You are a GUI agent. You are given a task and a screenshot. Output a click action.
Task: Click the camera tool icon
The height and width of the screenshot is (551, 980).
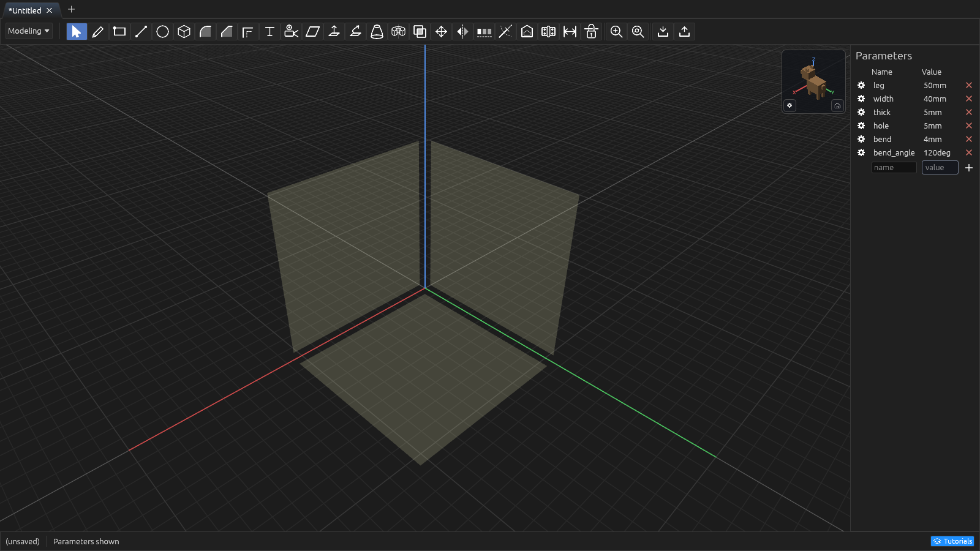coord(291,31)
